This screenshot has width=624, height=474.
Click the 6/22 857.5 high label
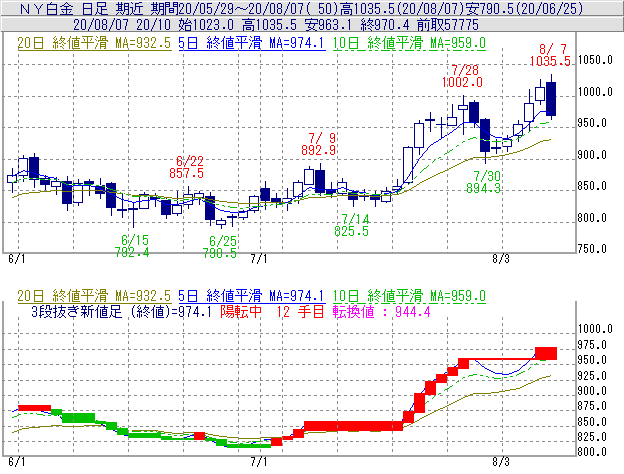187,167
